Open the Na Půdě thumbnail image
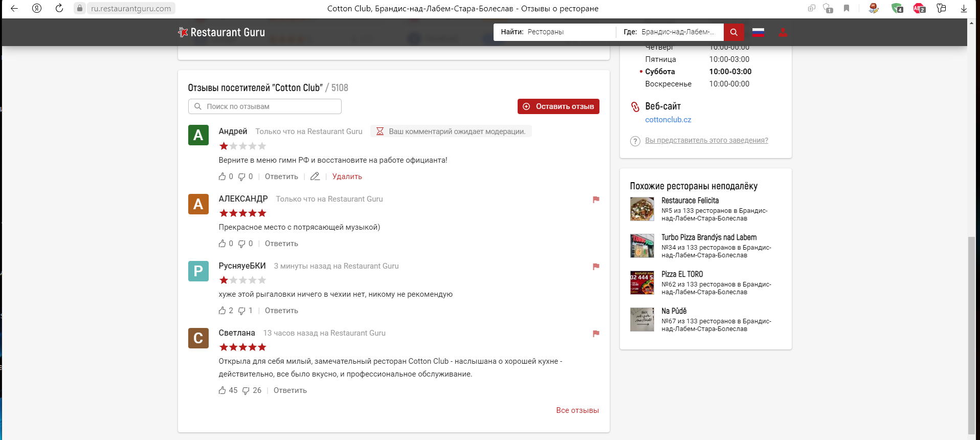Image resolution: width=980 pixels, height=440 pixels. pos(642,320)
